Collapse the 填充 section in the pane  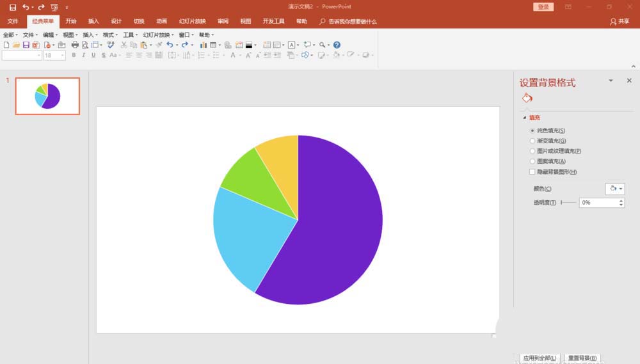pyautogui.click(x=525, y=118)
